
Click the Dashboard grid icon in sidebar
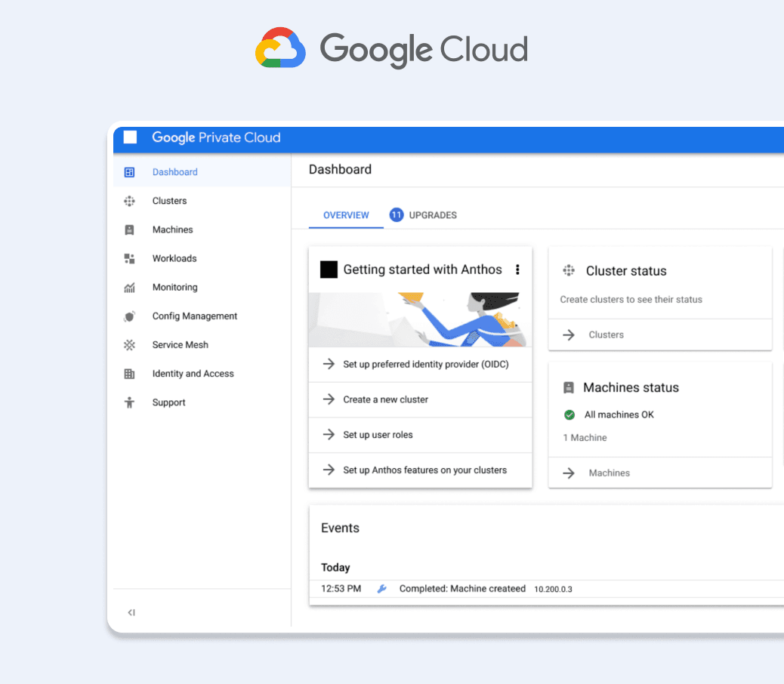129,172
